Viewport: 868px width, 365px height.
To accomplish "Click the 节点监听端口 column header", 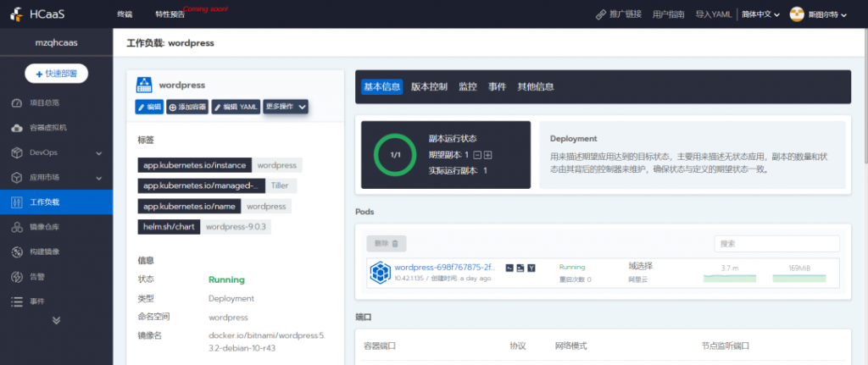I will tap(726, 346).
